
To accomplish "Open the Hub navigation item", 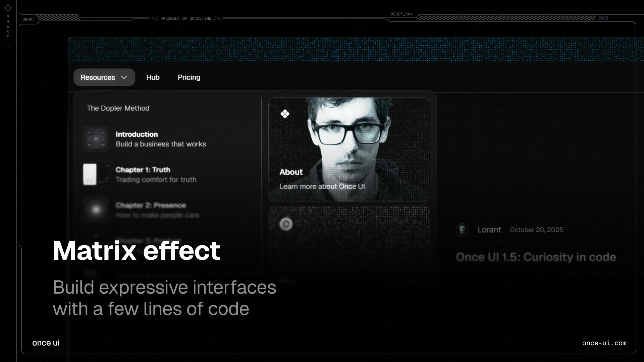I will click(153, 77).
